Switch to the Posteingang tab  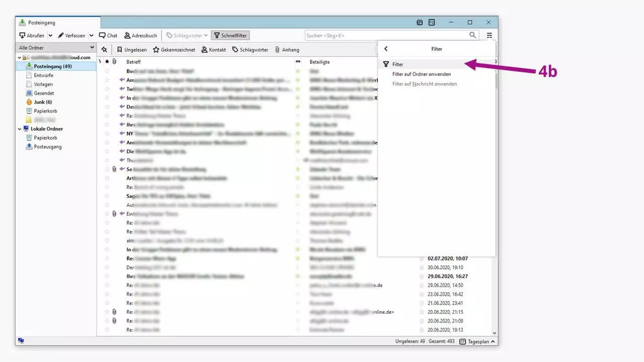pos(58,23)
